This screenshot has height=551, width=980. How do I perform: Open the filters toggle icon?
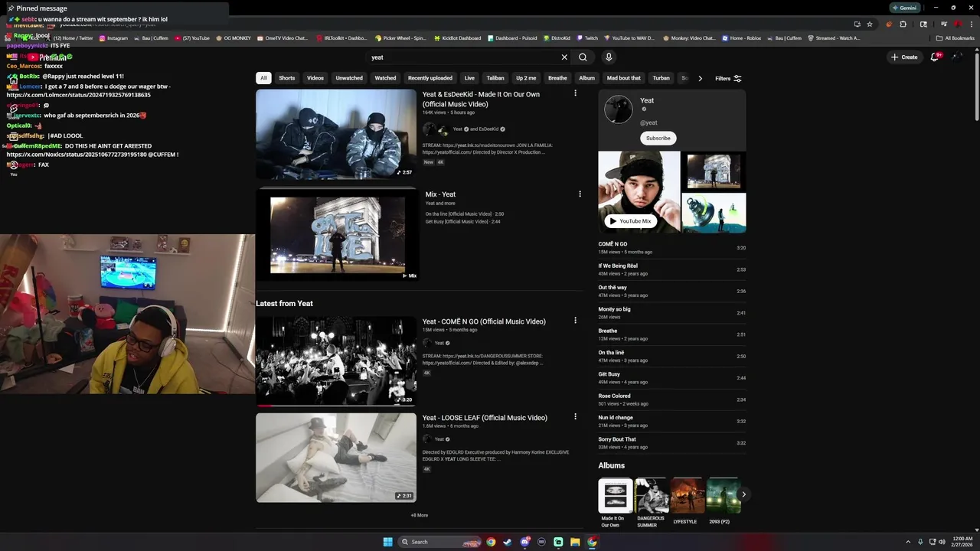click(737, 78)
